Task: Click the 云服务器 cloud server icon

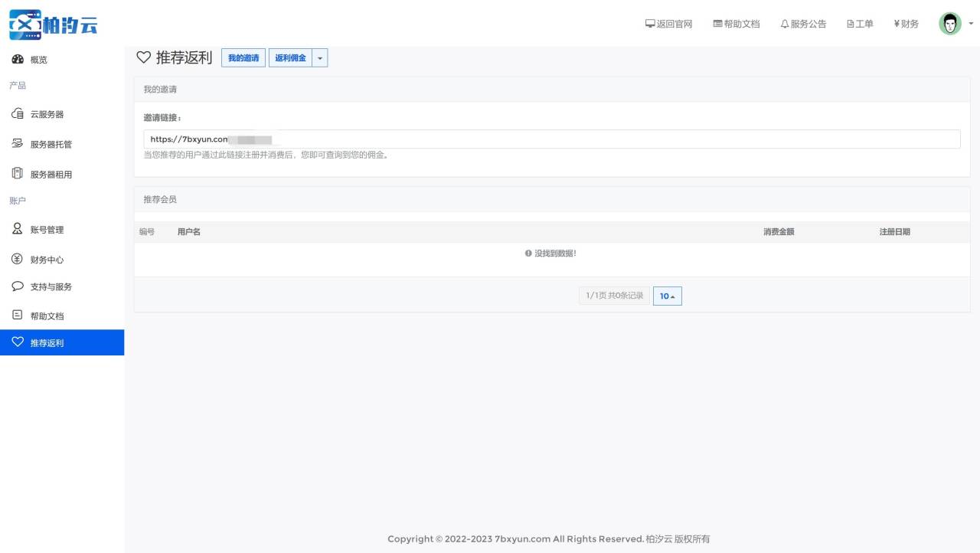Action: tap(18, 114)
